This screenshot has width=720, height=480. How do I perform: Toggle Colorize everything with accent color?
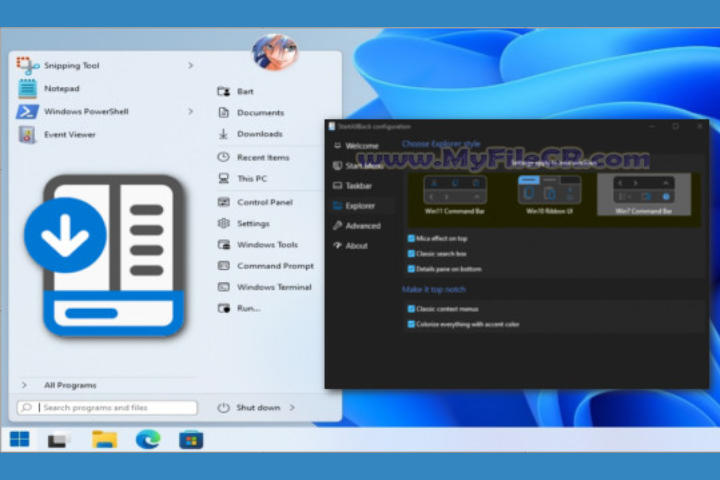411,324
